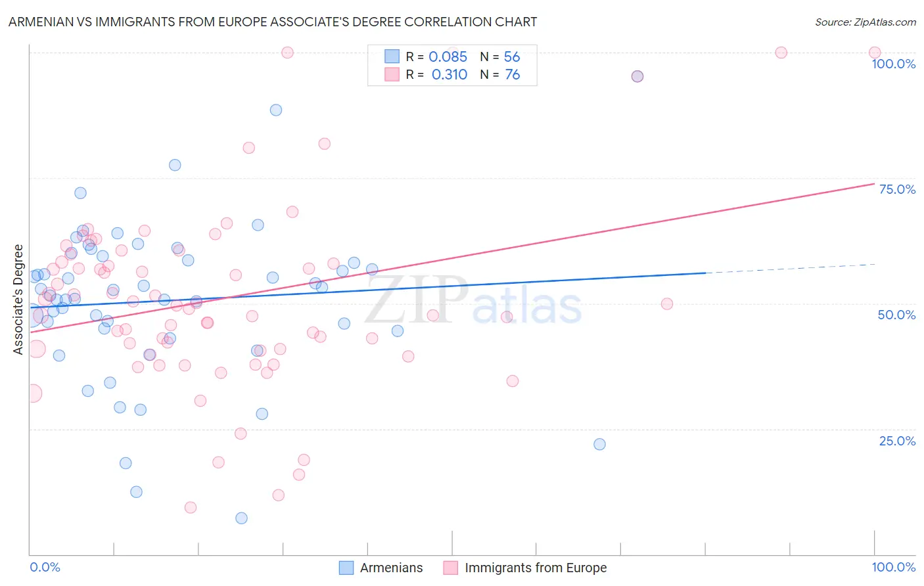Open the ZipAtlas.com source link
This screenshot has width=924, height=586.
866,22
